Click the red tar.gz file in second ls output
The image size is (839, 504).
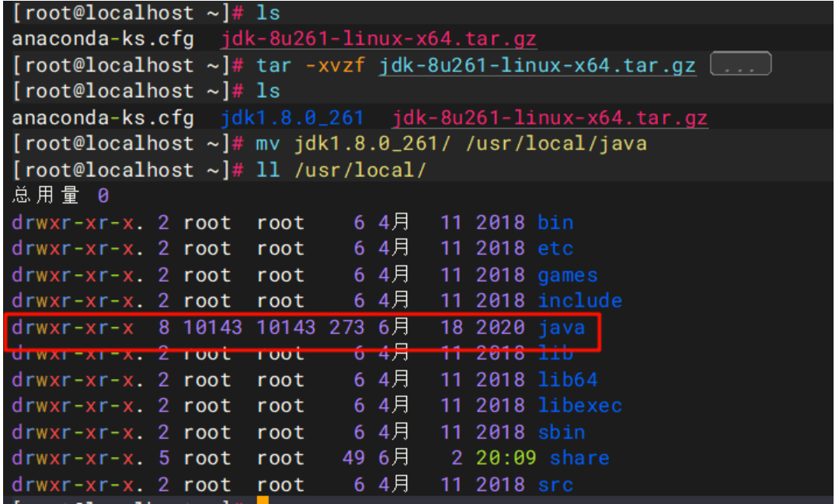[550, 118]
